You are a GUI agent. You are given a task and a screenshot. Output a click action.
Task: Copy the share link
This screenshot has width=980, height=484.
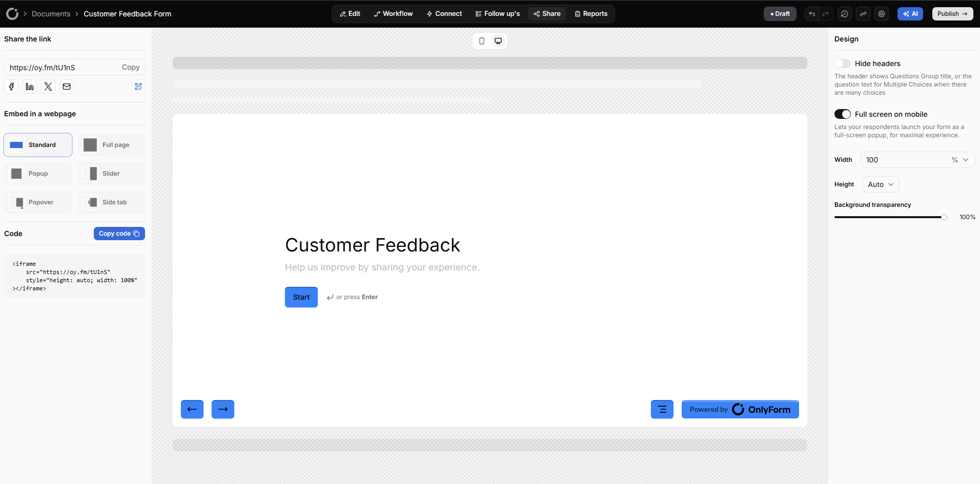[x=131, y=67]
